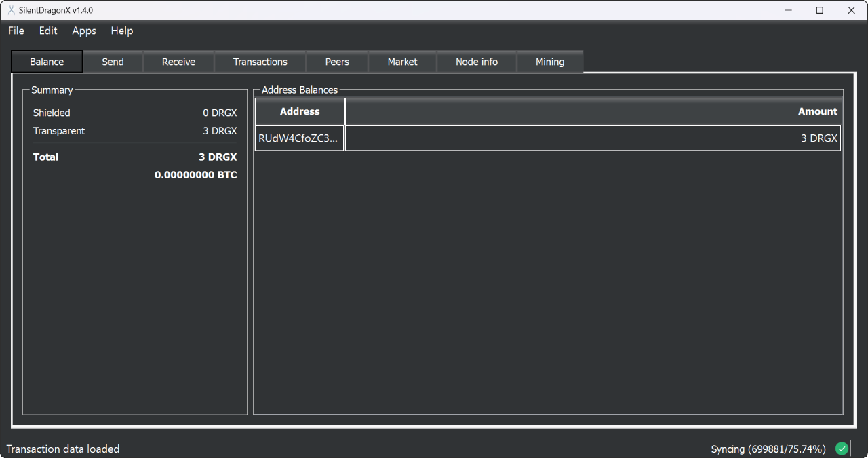The height and width of the screenshot is (458, 868).
Task: Open the Mining tab
Action: (549, 61)
